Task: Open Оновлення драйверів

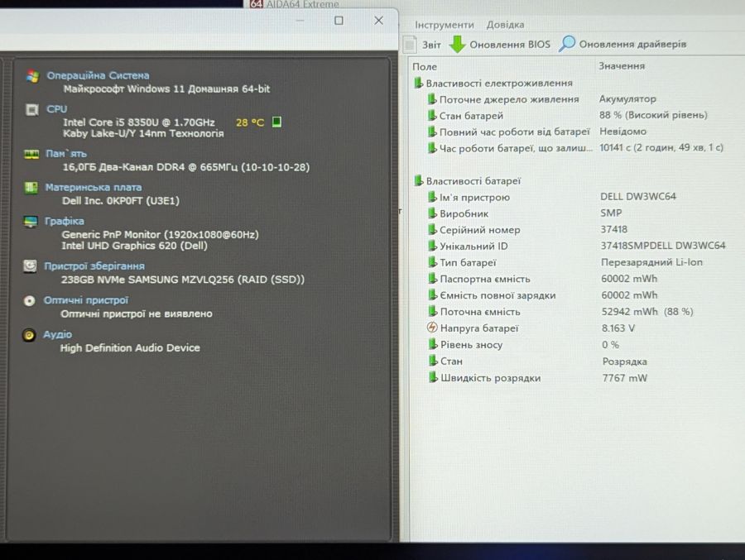Action: [632, 44]
